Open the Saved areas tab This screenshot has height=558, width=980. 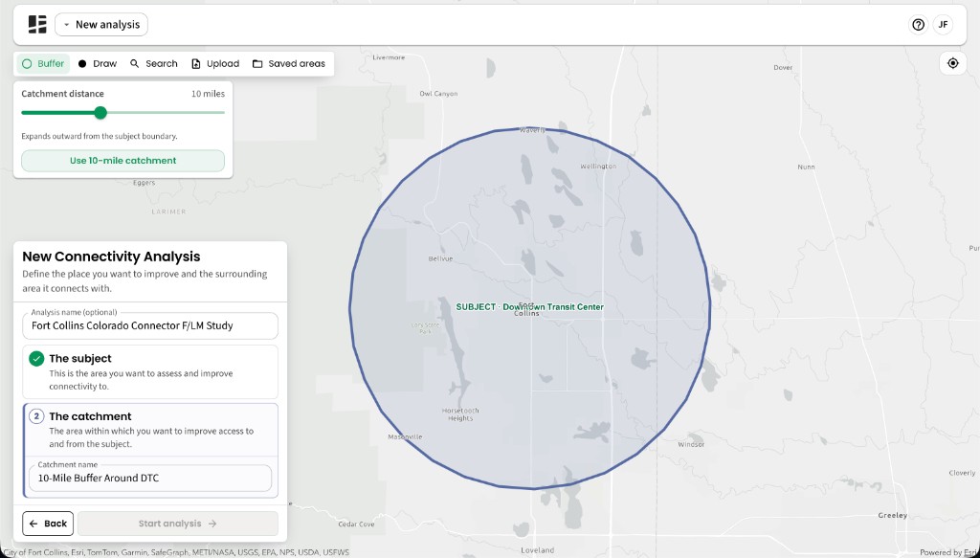[x=289, y=64]
